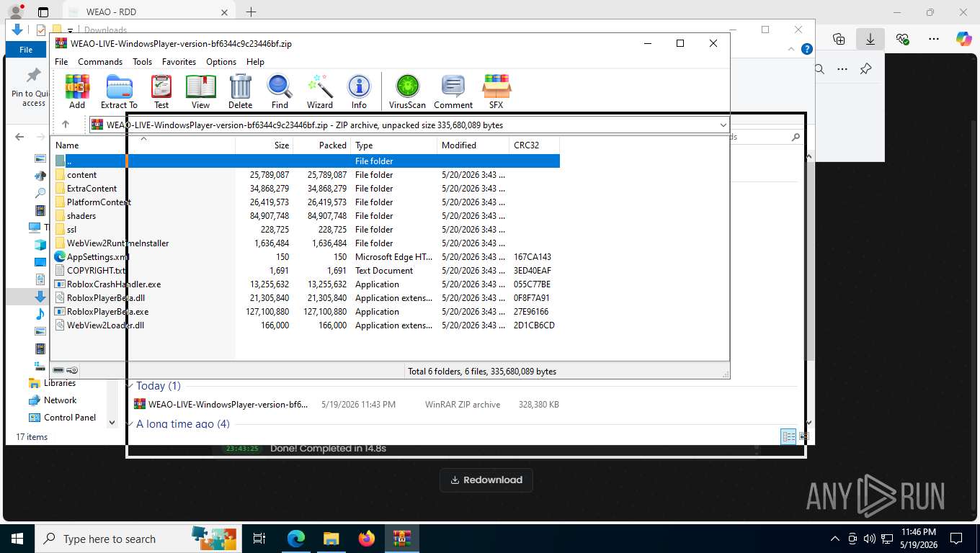Select the WEAO-LIVE zip file in Downloads
The width and height of the screenshot is (980, 553).
coord(346,405)
